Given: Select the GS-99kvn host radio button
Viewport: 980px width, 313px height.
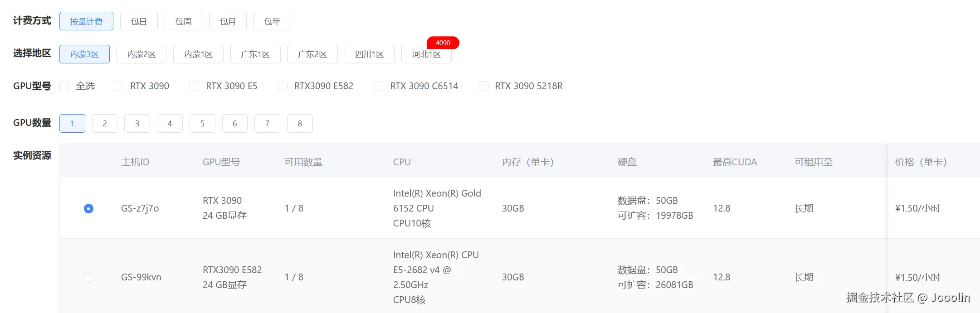Looking at the screenshot, I should [89, 277].
